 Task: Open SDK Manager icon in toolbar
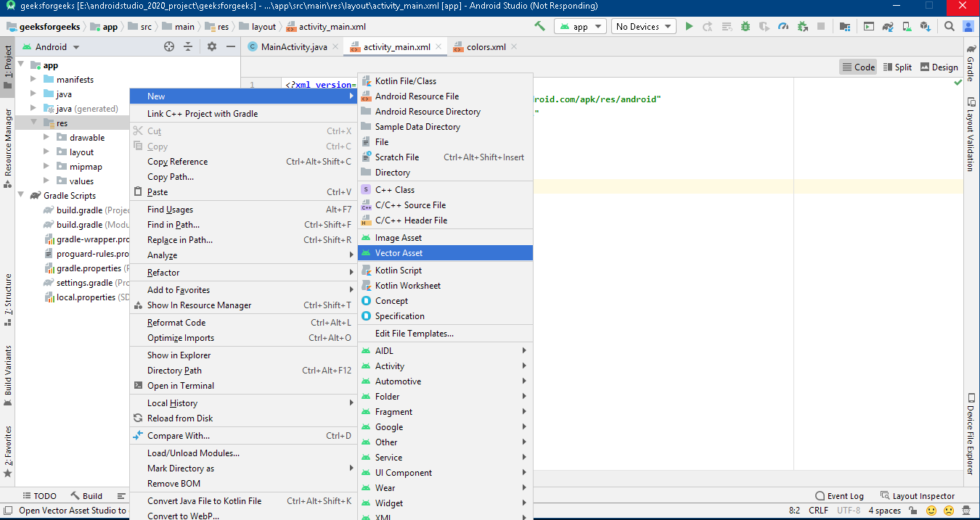[926, 26]
